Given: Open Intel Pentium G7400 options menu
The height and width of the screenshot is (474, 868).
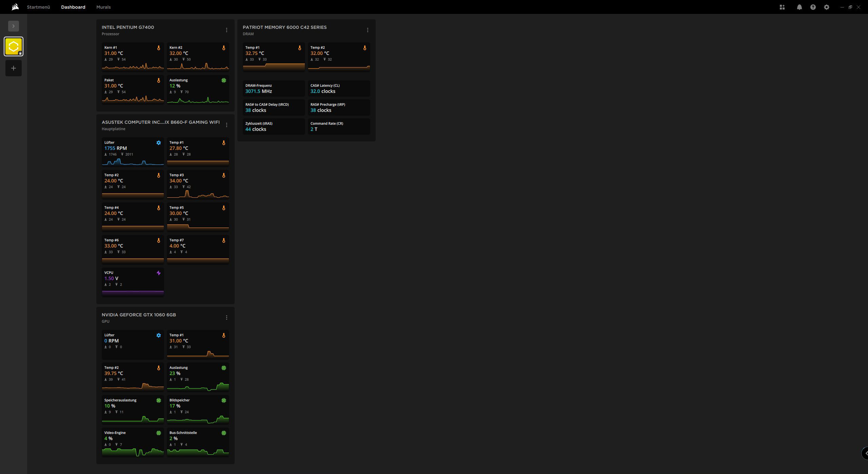Looking at the screenshot, I should pos(226,30).
